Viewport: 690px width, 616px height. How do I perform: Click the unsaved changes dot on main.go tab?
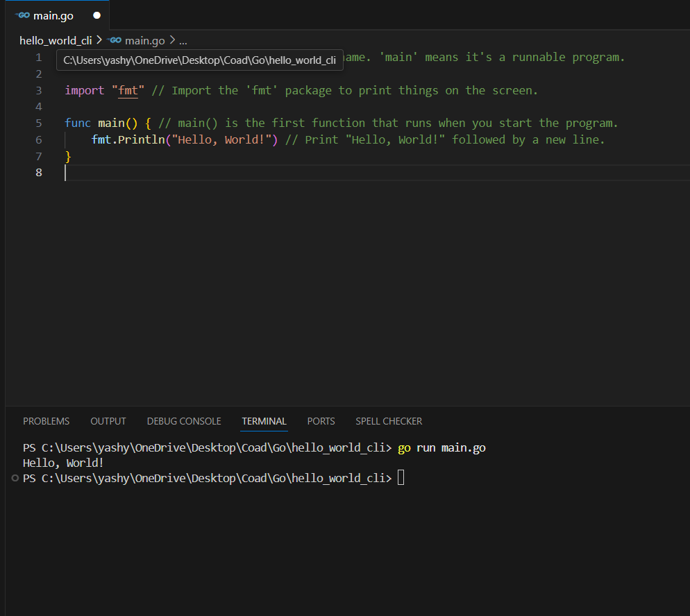[x=97, y=15]
